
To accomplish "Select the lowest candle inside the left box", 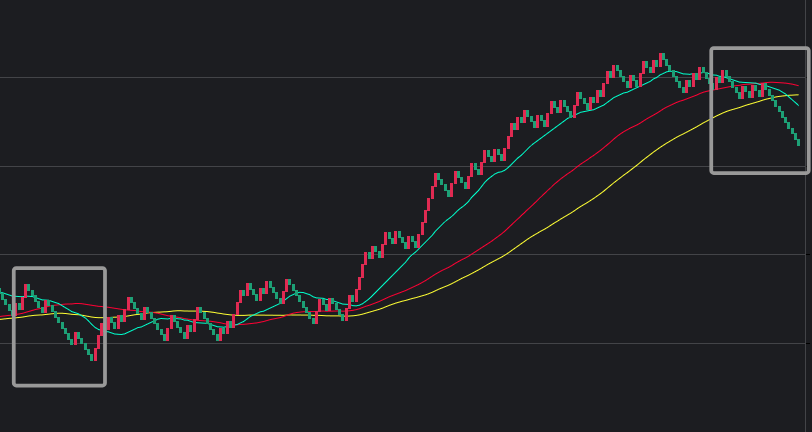I will (94, 354).
